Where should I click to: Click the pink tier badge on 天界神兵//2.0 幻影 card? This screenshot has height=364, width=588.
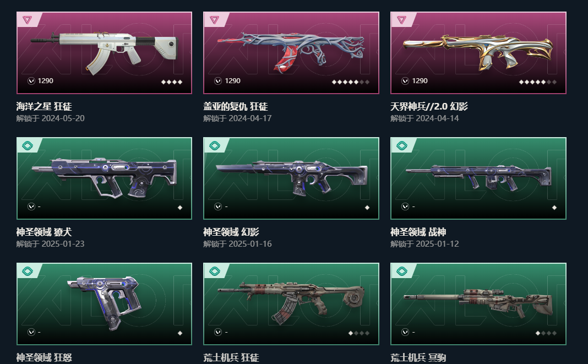coord(401,19)
